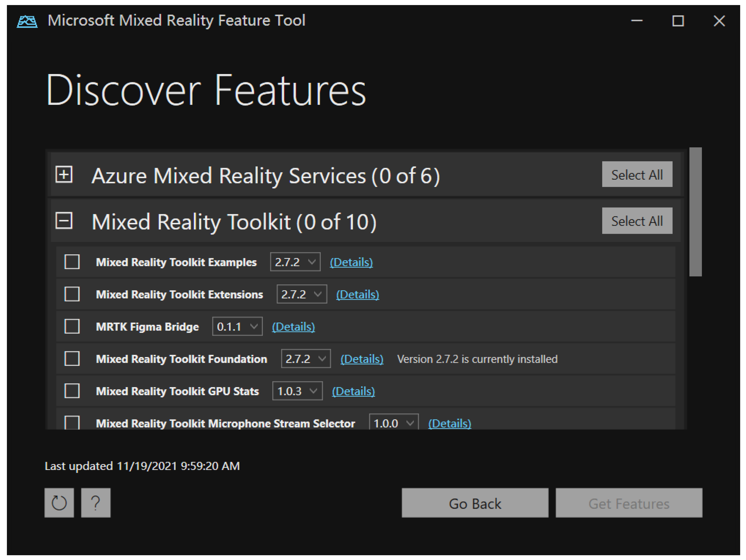
Task: Open MRTK Figma Bridge version dropdown
Action: 237,326
